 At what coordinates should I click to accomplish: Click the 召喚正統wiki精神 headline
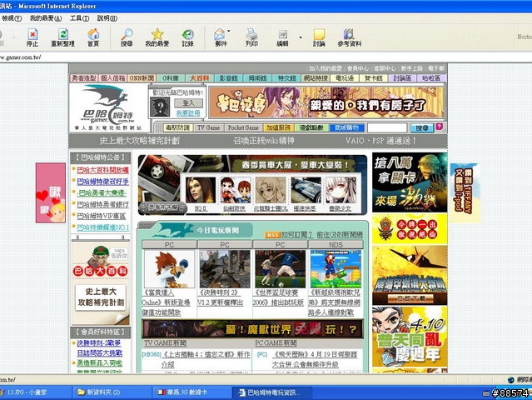(x=264, y=141)
